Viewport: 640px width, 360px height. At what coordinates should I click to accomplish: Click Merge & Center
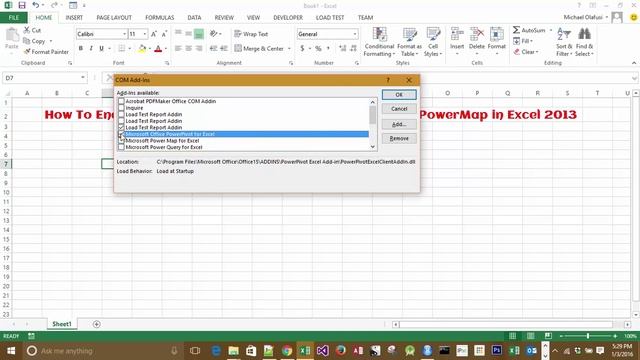259,49
